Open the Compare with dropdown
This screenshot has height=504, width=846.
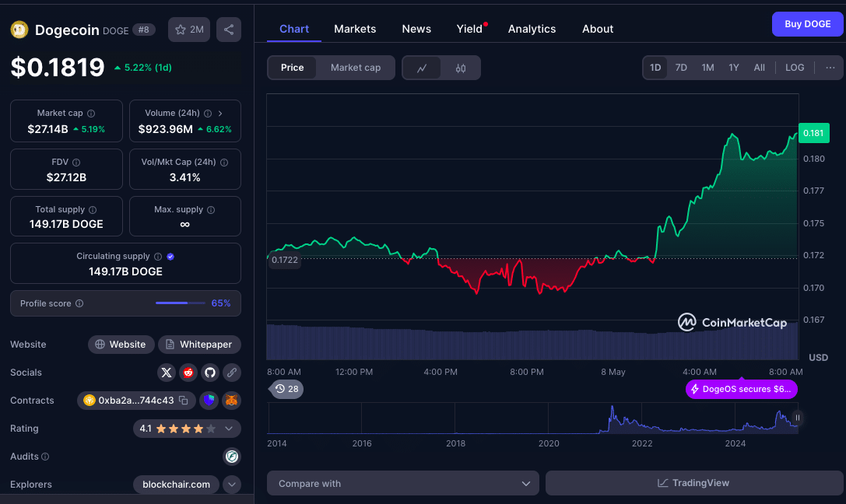tap(403, 484)
